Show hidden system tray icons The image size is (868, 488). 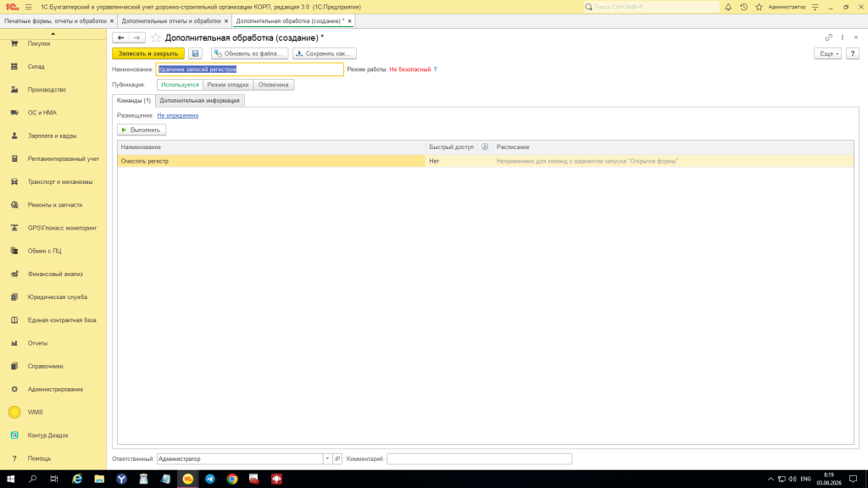click(x=770, y=480)
